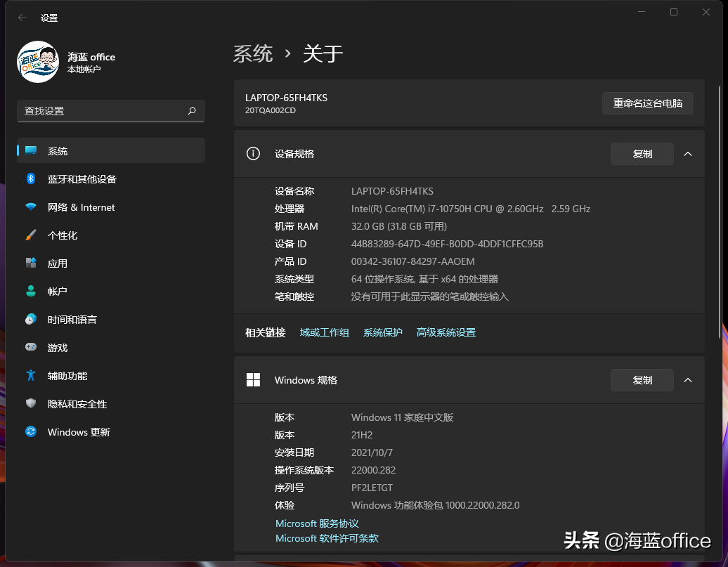Minimize the Settings window

pyautogui.click(x=642, y=12)
